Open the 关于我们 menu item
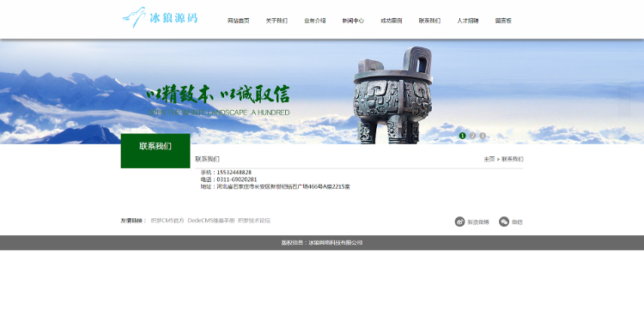The width and height of the screenshot is (644, 310). pyautogui.click(x=276, y=21)
